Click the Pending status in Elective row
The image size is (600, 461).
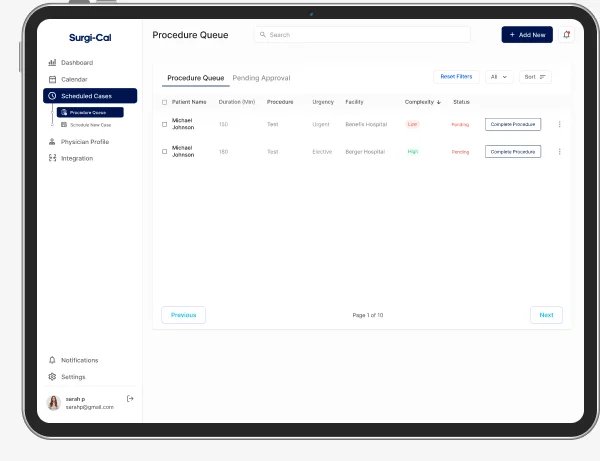click(460, 152)
